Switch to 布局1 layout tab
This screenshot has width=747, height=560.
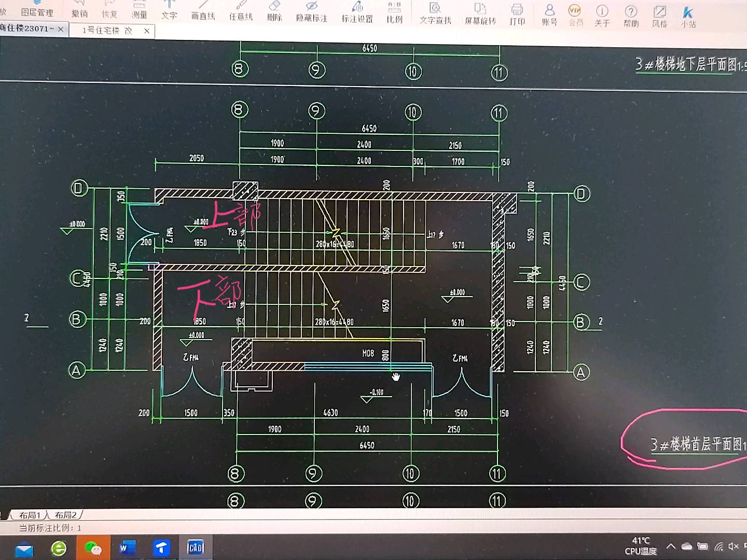pos(30,515)
